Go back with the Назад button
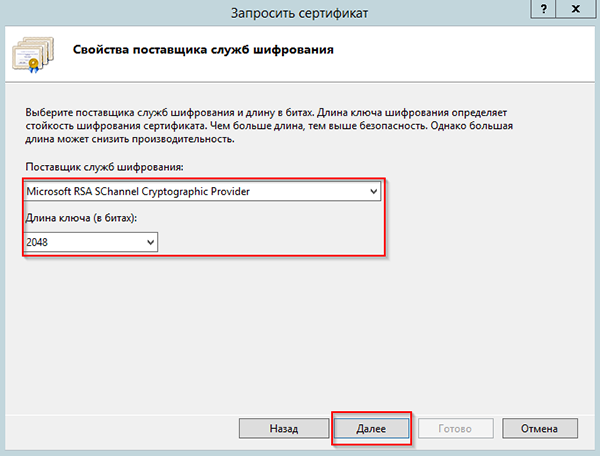 (283, 427)
